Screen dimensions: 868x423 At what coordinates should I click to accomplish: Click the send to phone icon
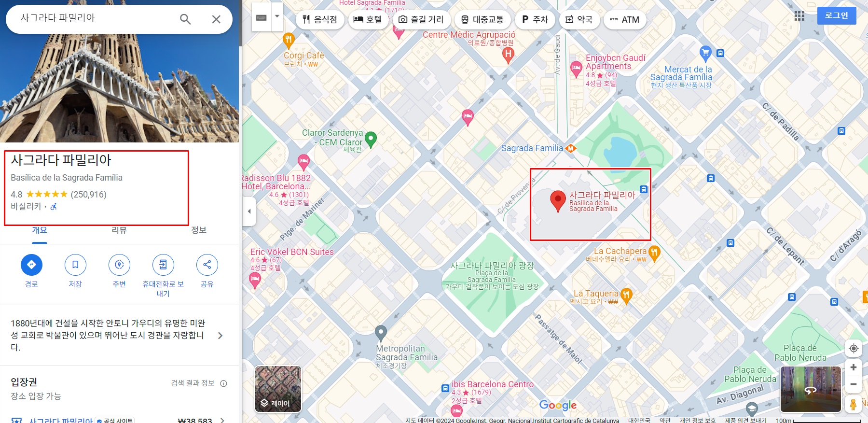click(163, 265)
